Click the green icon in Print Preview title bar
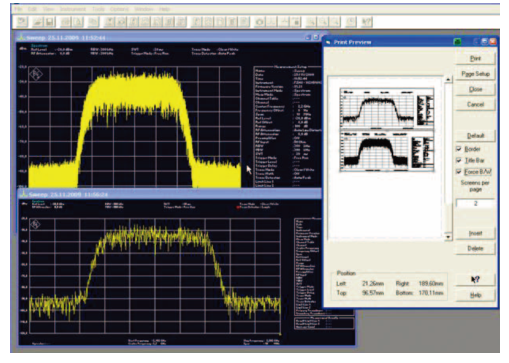 458,42
